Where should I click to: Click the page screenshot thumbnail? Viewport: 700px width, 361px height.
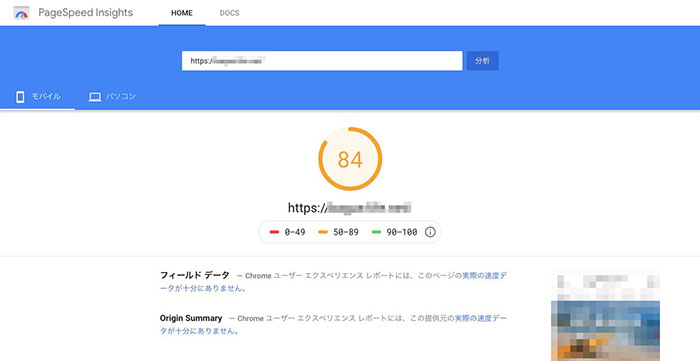[605, 316]
